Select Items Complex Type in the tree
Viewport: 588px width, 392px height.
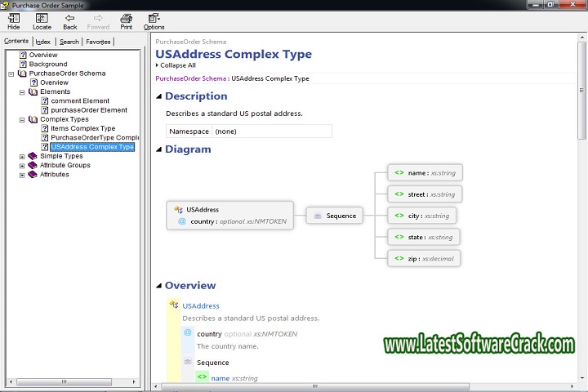click(x=82, y=128)
